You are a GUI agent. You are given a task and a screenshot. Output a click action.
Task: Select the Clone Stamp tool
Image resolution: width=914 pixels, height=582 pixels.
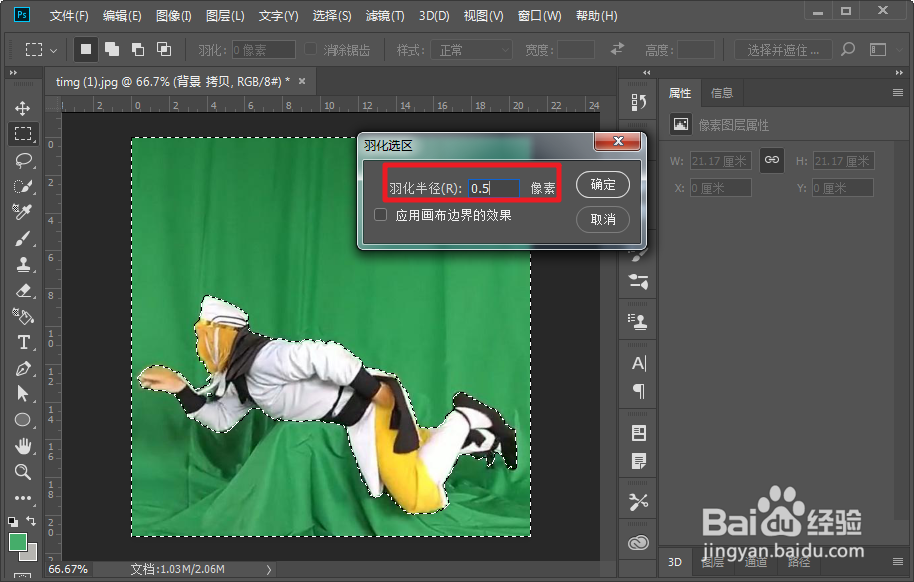tap(23, 264)
